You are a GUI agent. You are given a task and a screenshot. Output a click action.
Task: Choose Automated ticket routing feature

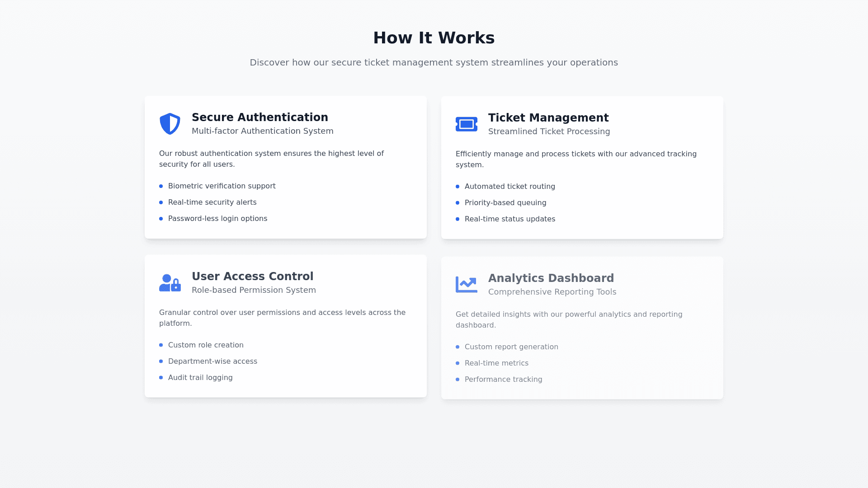(509, 187)
